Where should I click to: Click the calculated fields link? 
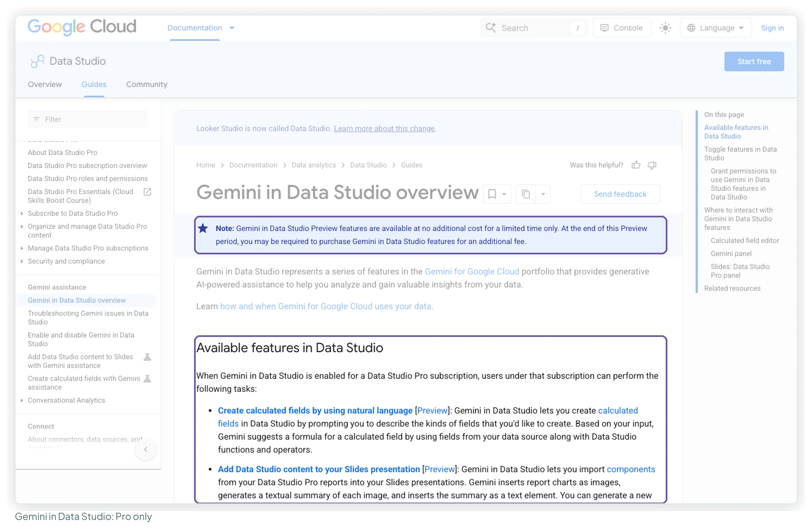pyautogui.click(x=618, y=410)
